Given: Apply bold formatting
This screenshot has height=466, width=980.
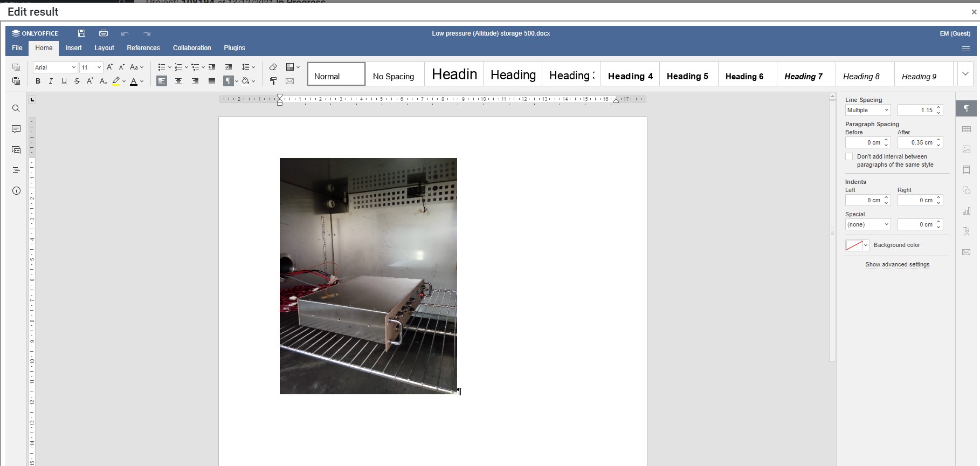Looking at the screenshot, I should tap(38, 81).
